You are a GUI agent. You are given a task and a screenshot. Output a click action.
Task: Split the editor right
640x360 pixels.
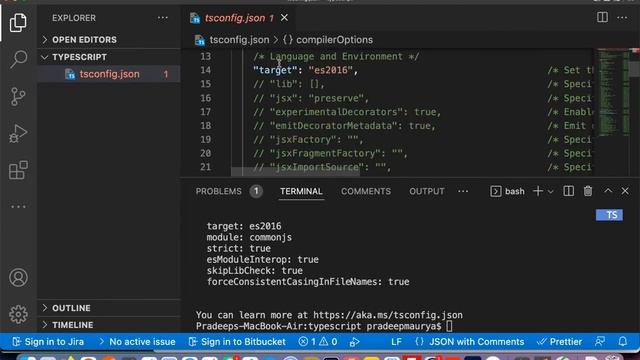tap(602, 17)
